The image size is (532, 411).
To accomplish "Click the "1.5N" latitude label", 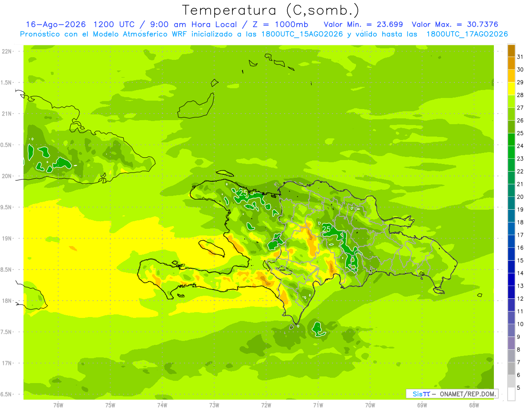I will [7, 83].
